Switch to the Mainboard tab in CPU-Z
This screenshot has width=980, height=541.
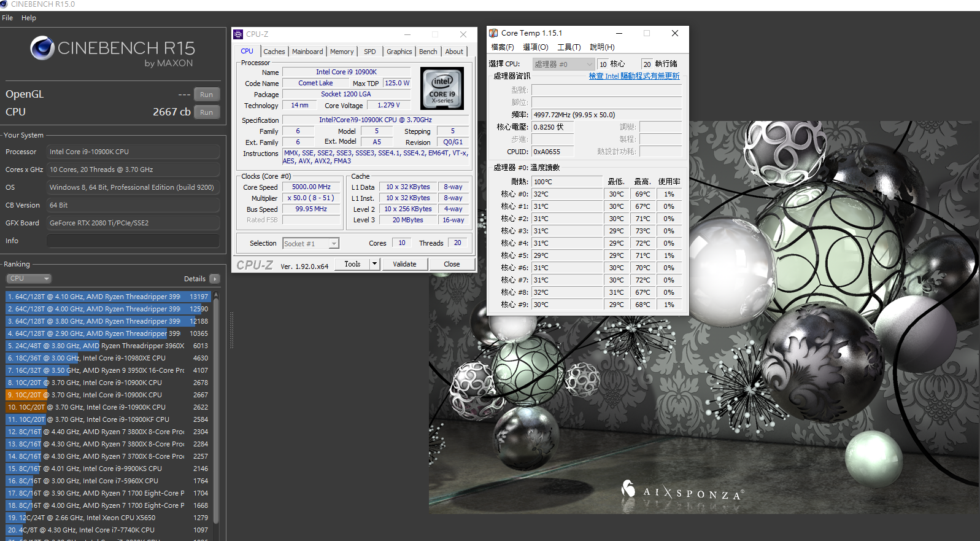pos(307,52)
